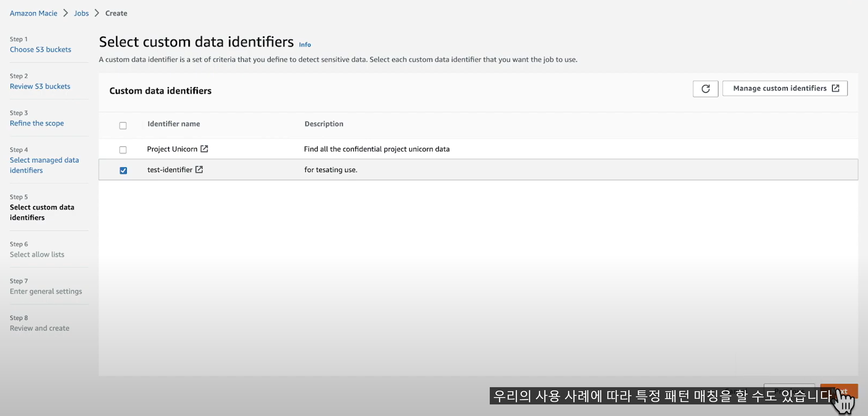Click breadcrumb chevron after Jobs
Viewport: 868px width, 416px height.
pyautogui.click(x=97, y=13)
